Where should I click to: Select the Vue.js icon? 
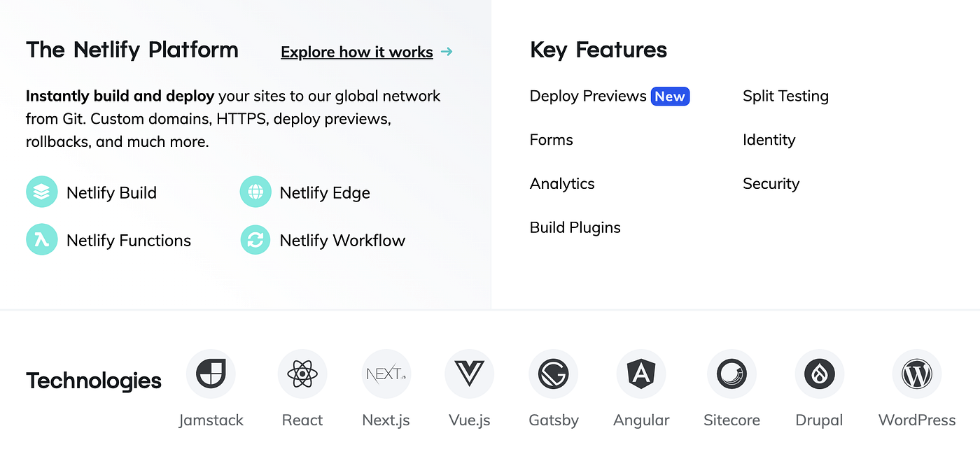pos(469,374)
